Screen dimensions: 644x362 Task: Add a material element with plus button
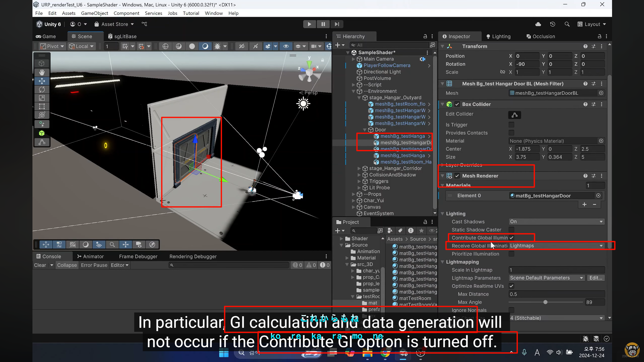click(x=584, y=204)
